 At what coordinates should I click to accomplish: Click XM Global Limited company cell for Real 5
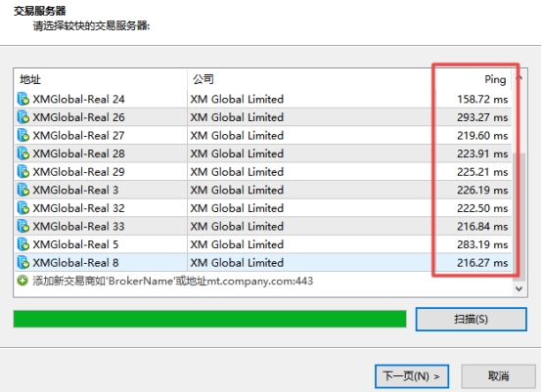[237, 244]
